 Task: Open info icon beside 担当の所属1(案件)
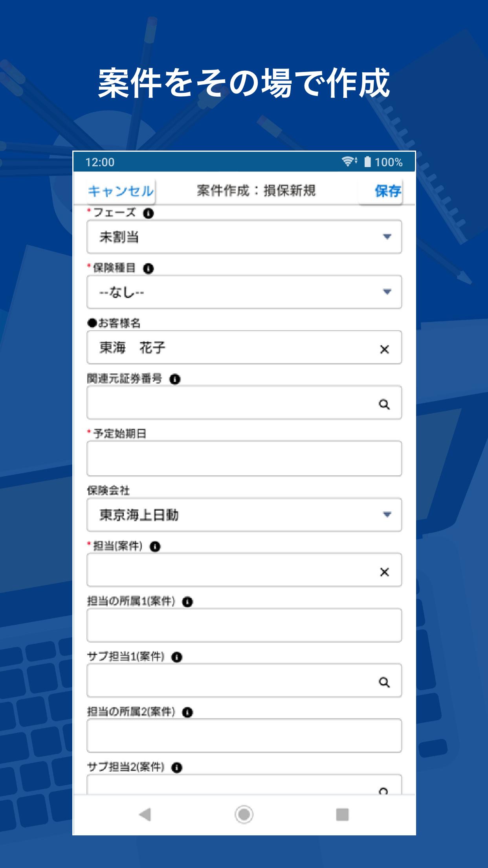pyautogui.click(x=187, y=602)
